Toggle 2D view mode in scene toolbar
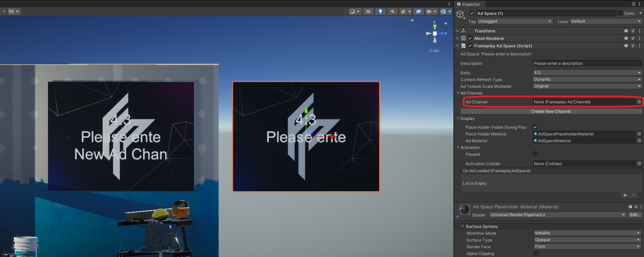The width and height of the screenshot is (644, 257). coord(368,11)
